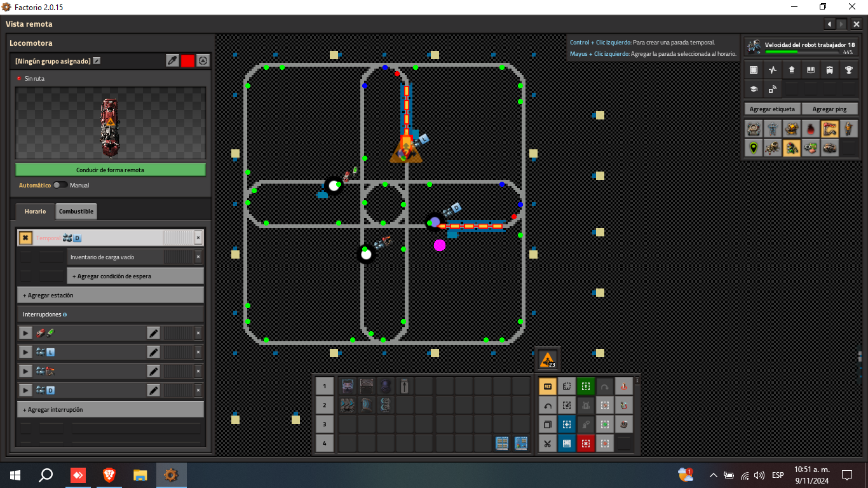The height and width of the screenshot is (488, 868).
Task: Click '+ Agregar condición de espera'
Action: [135, 276]
